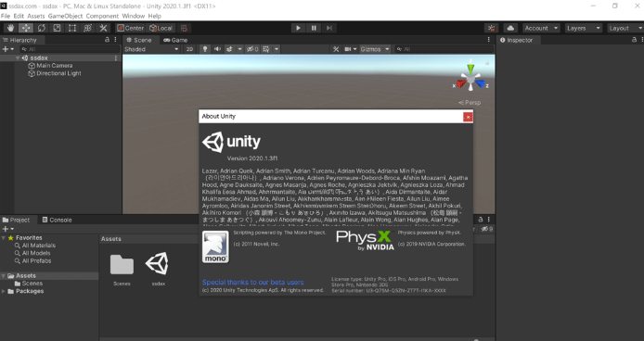
Task: Open the Layout dropdown
Action: pos(625,28)
